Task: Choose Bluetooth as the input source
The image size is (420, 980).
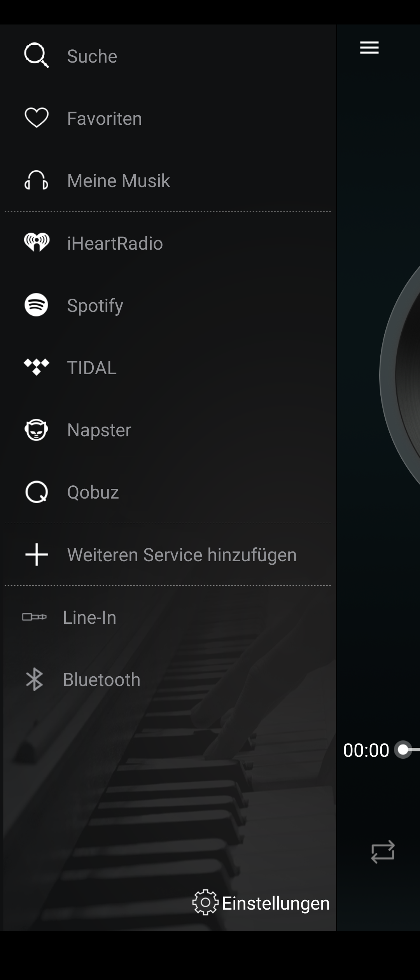Action: (101, 680)
